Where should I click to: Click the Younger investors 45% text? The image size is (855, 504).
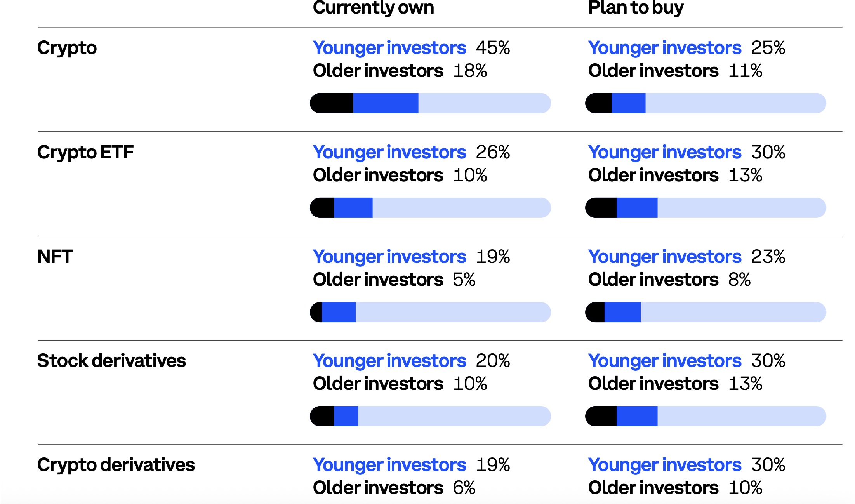[x=411, y=48]
